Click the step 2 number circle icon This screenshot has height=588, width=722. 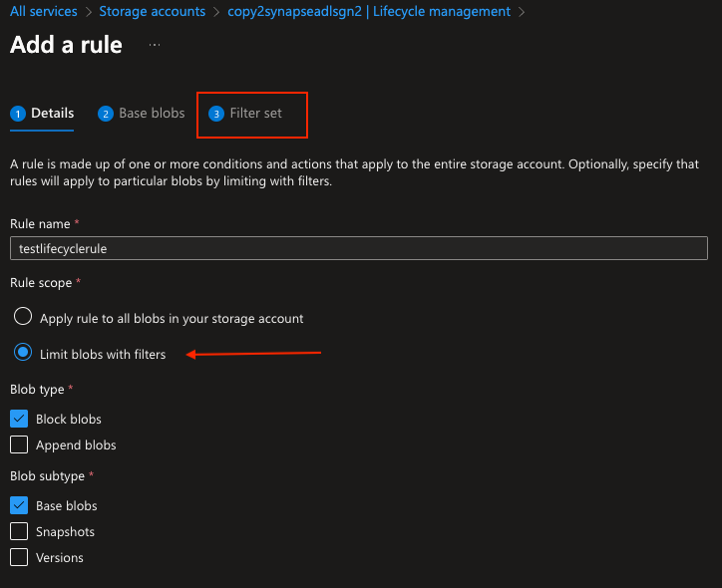106,114
